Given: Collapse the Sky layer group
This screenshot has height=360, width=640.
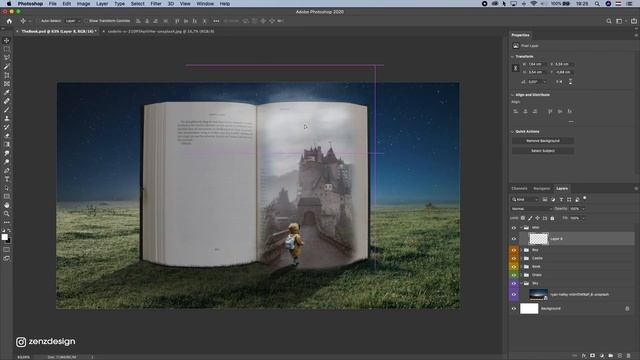Looking at the screenshot, I should tap(522, 283).
